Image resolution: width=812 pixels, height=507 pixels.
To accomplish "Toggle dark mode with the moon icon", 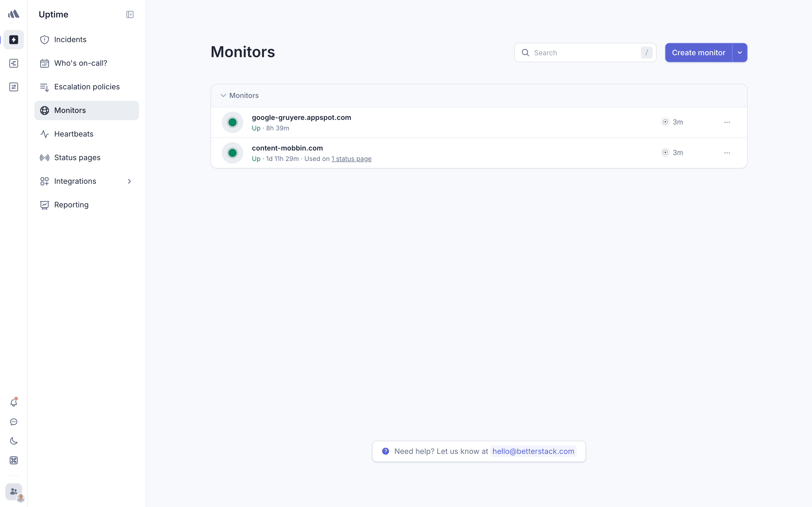I will [x=14, y=441].
